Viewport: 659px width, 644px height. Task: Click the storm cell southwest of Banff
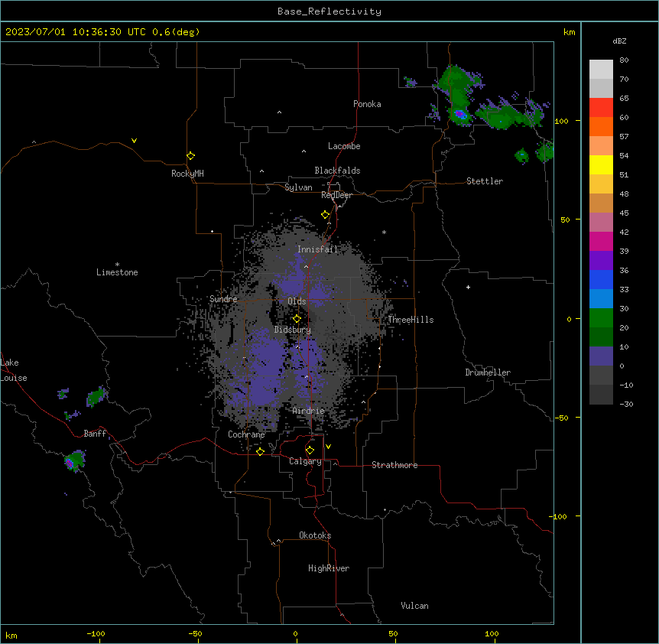click(74, 461)
